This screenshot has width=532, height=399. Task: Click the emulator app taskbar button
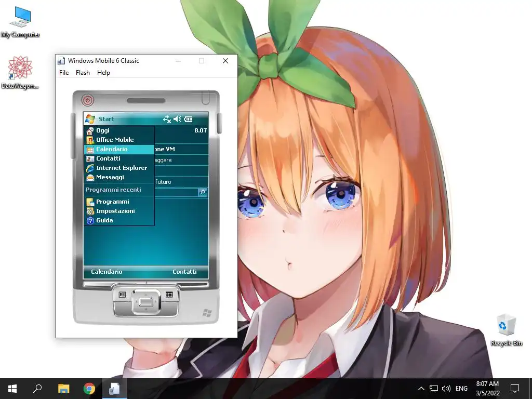coord(115,389)
